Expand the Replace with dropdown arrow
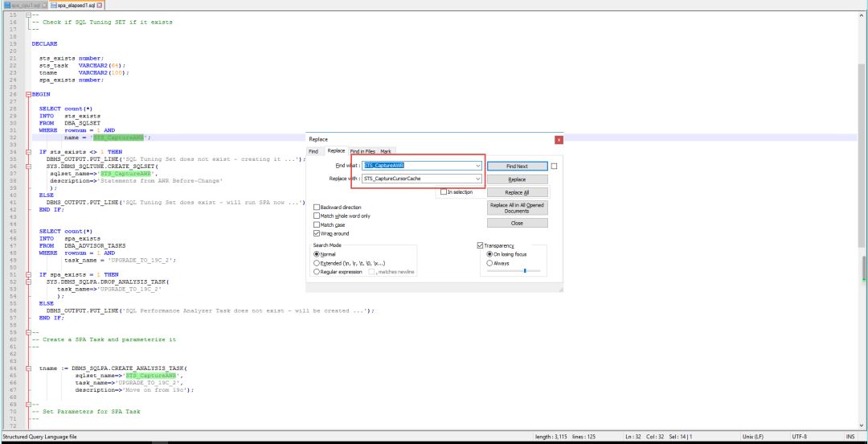The width and height of the screenshot is (868, 444). tap(478, 179)
